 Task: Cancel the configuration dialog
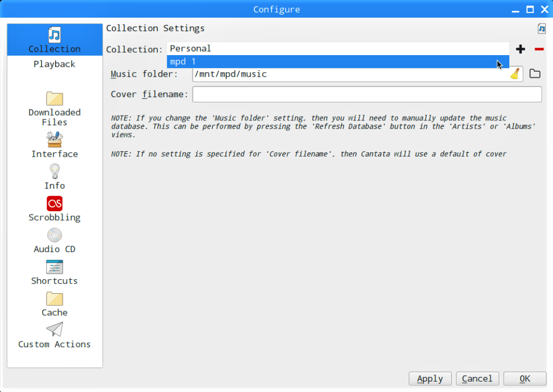pos(477,379)
